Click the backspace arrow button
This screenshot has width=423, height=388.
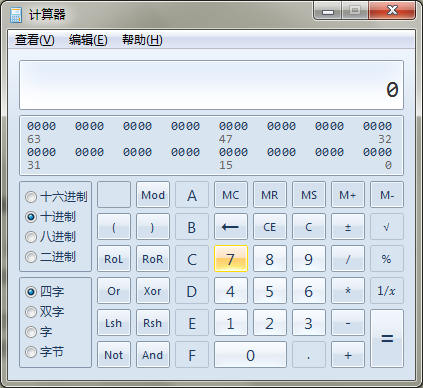pos(231,227)
